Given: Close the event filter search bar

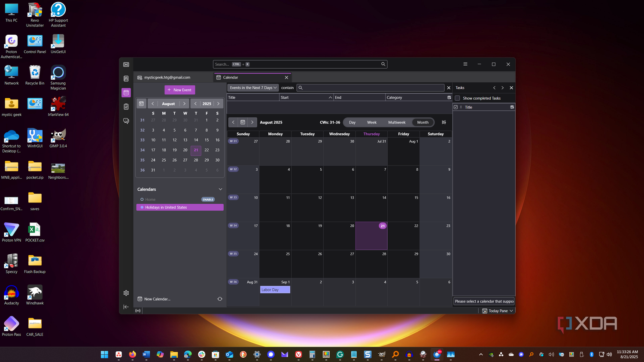Looking at the screenshot, I should point(449,87).
